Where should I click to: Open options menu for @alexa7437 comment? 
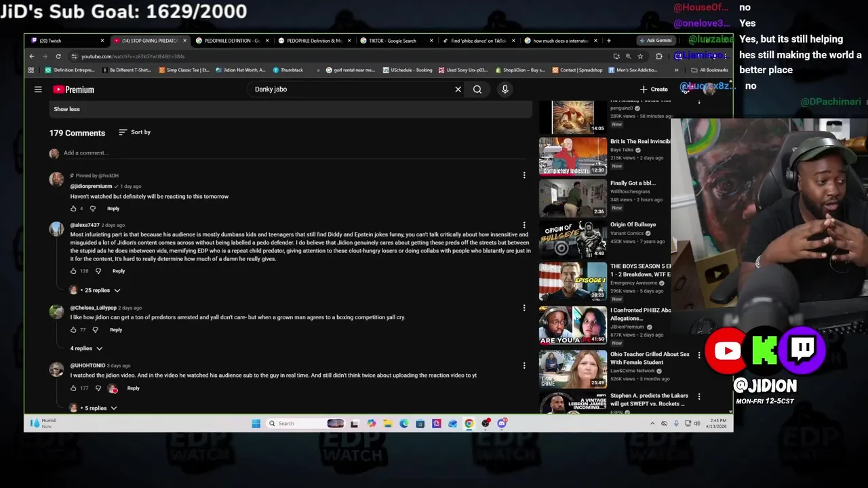click(x=524, y=225)
